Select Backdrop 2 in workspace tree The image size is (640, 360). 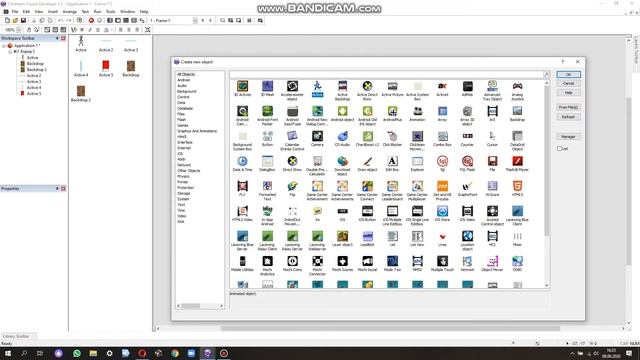click(37, 70)
